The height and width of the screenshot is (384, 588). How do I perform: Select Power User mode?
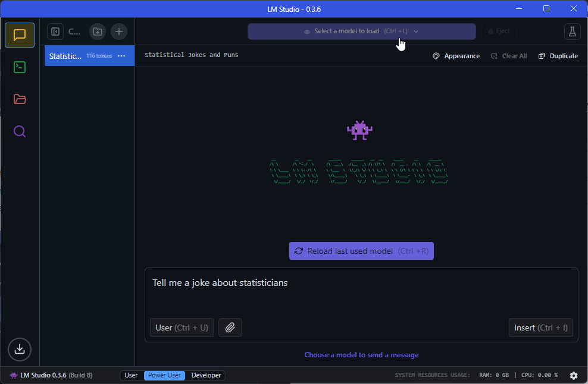pyautogui.click(x=164, y=376)
